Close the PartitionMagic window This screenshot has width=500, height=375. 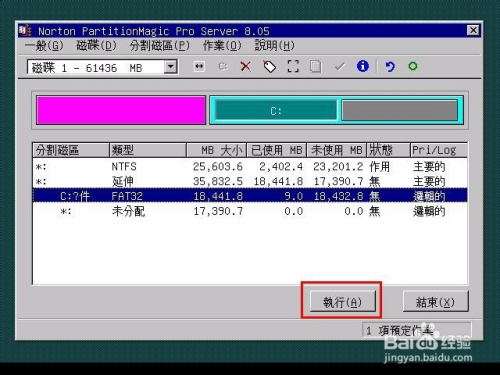pos(473,30)
